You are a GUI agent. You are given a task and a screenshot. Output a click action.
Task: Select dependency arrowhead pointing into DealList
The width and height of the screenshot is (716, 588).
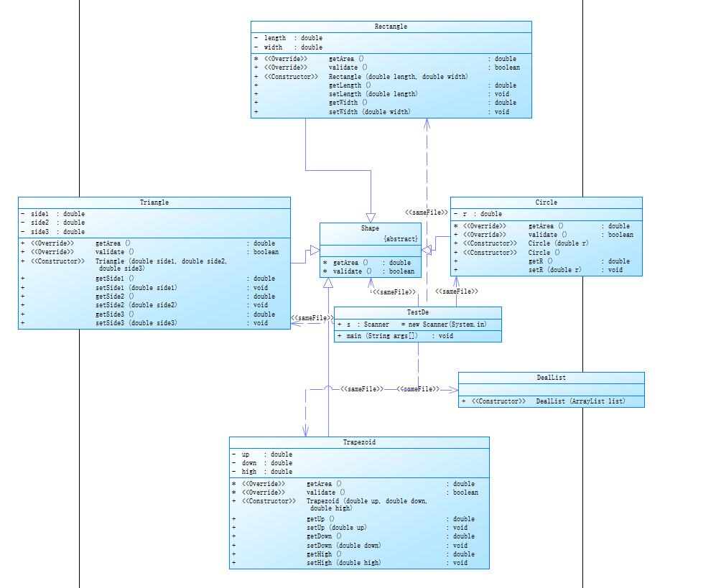(x=453, y=389)
